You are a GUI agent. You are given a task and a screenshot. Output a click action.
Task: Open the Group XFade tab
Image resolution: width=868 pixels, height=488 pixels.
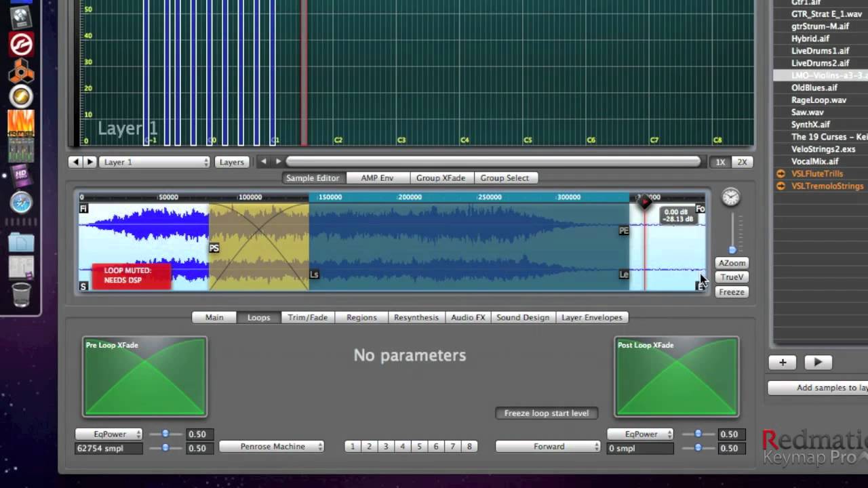[x=441, y=178]
